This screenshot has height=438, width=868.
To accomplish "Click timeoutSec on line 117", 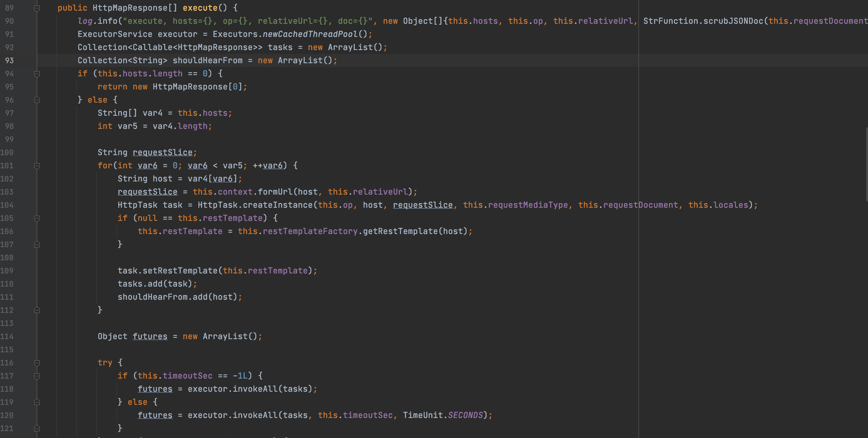I will pyautogui.click(x=187, y=376).
